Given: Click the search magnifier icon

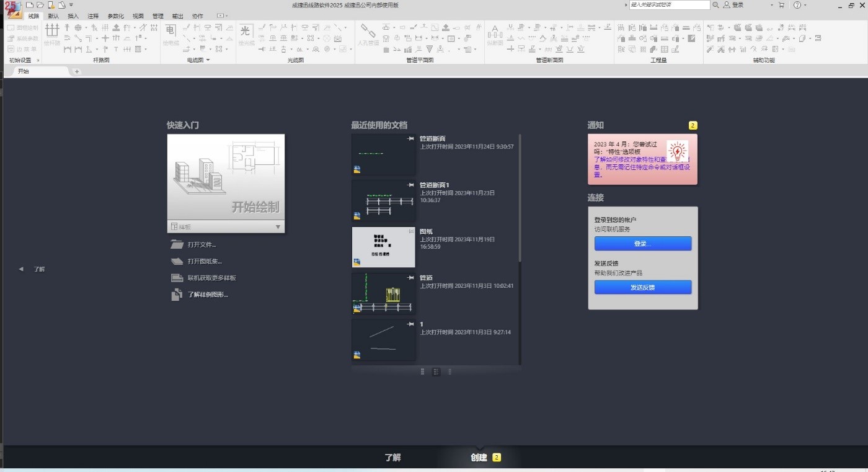Looking at the screenshot, I should click(715, 5).
